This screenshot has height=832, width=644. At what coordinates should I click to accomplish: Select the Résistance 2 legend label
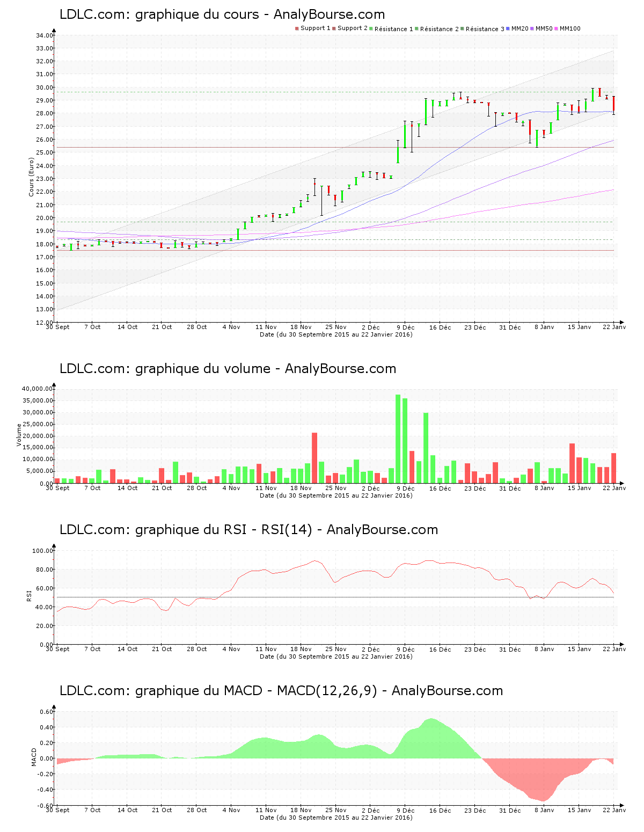click(440, 28)
